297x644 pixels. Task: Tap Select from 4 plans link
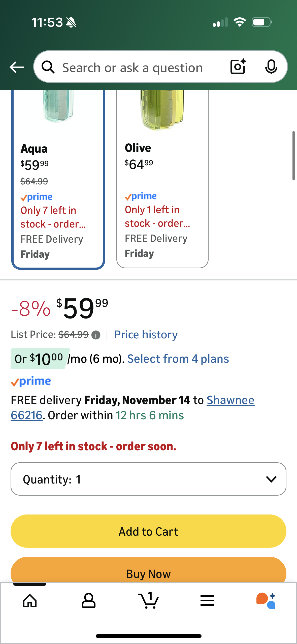tap(178, 359)
